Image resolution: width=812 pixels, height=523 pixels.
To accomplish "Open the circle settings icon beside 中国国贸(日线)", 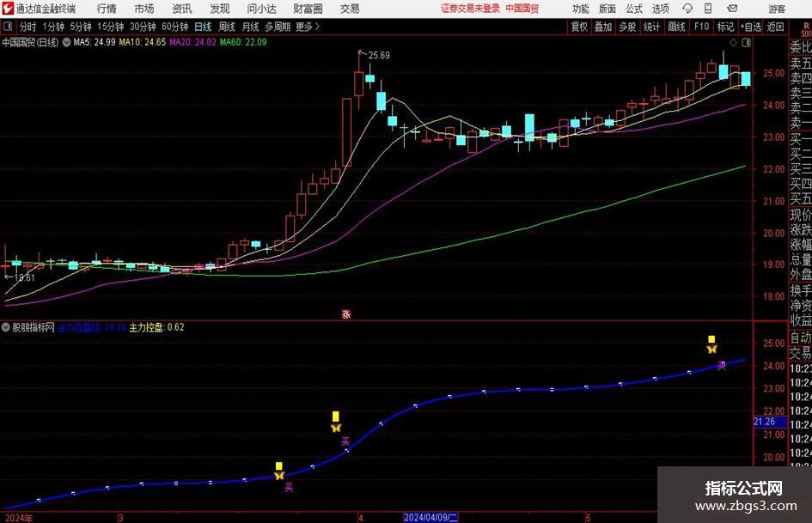I will pos(66,42).
